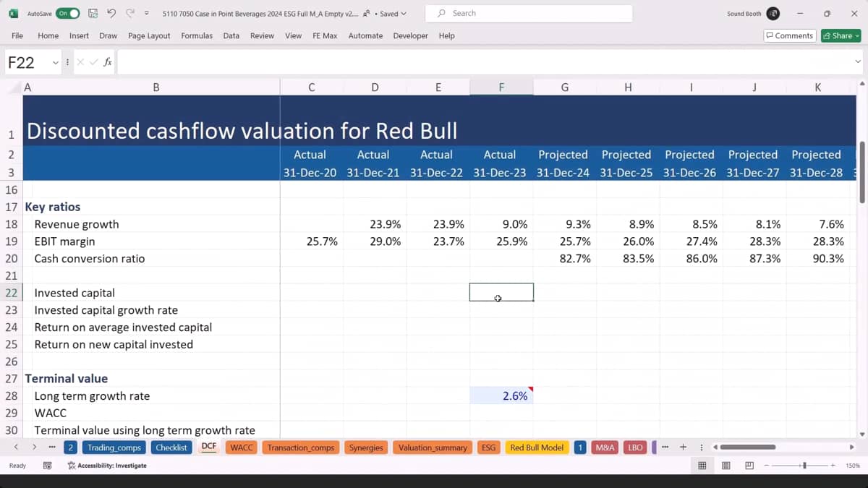Click the Insert Function fx icon

[108, 62]
